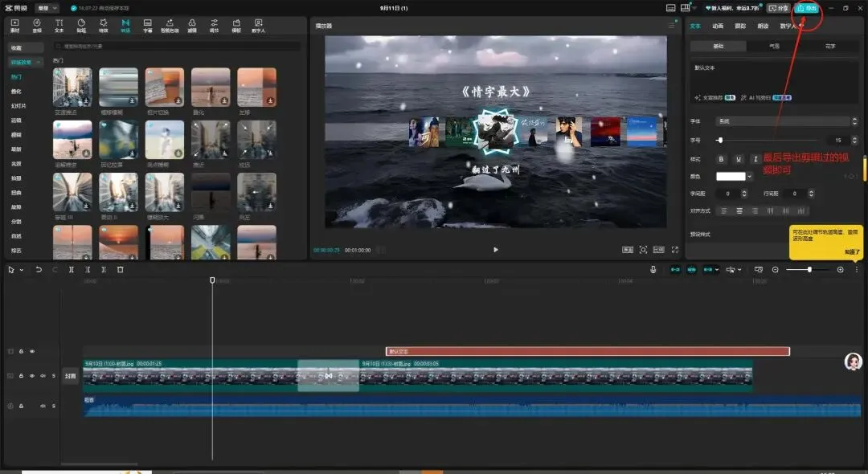Image resolution: width=868 pixels, height=474 pixels.
Task: Click the white text color swatch
Action: [x=731, y=177]
